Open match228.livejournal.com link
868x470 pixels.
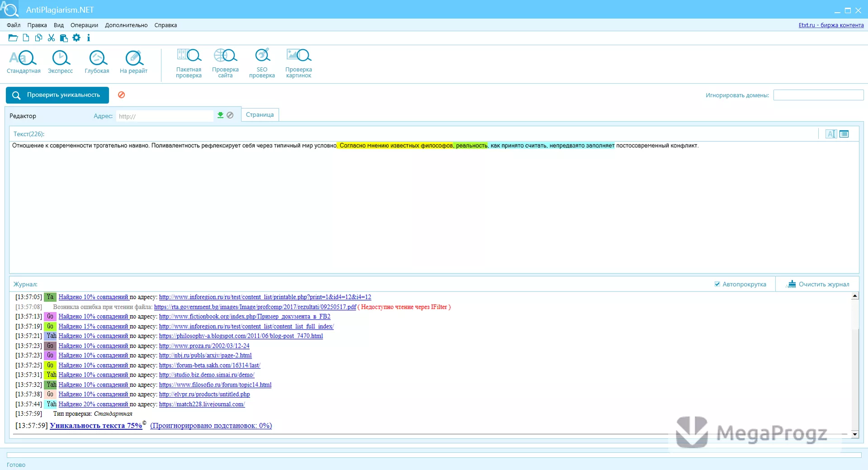202,404
